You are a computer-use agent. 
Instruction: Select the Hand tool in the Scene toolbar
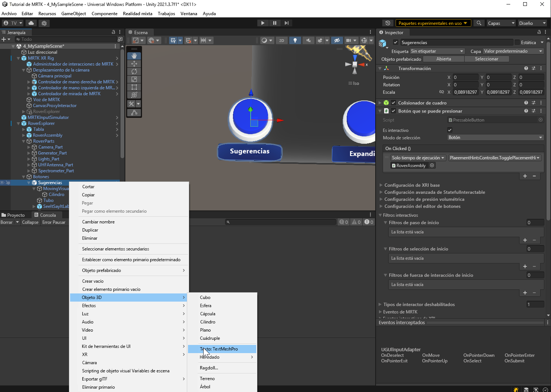(x=134, y=56)
